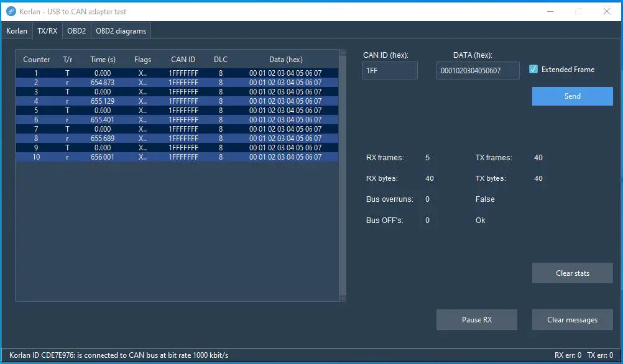Click the CAN ID (hex) input field
Viewport: 623px width, 364px height.
[389, 70]
